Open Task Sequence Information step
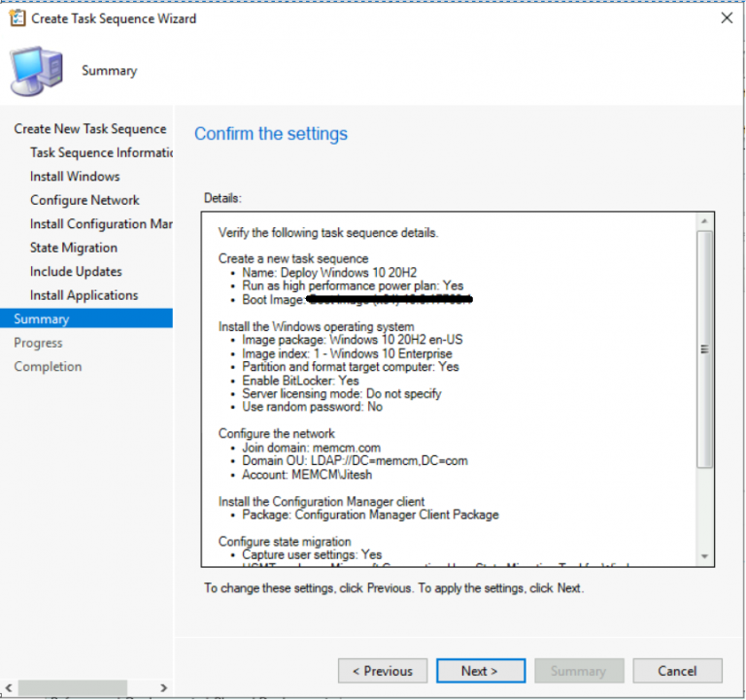Image resolution: width=746 pixels, height=700 pixels. point(101,152)
